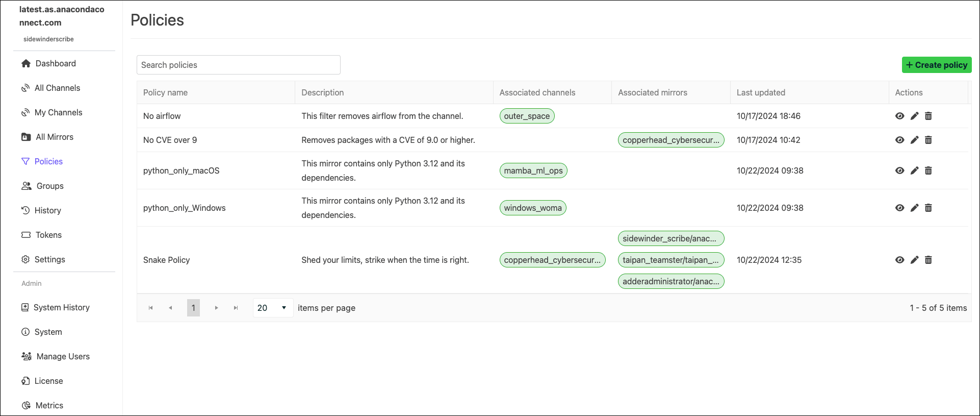
Task: Edit the python_only_macOS policy
Action: pos(915,170)
